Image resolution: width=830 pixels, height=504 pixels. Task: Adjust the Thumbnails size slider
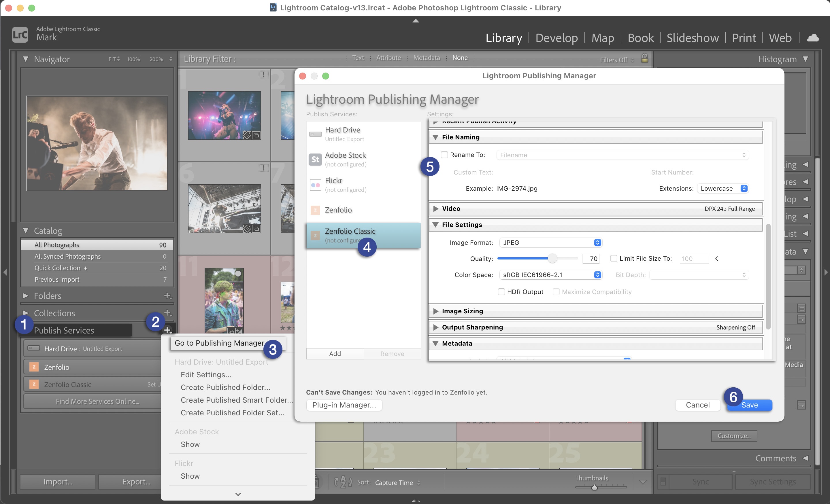pyautogui.click(x=595, y=487)
